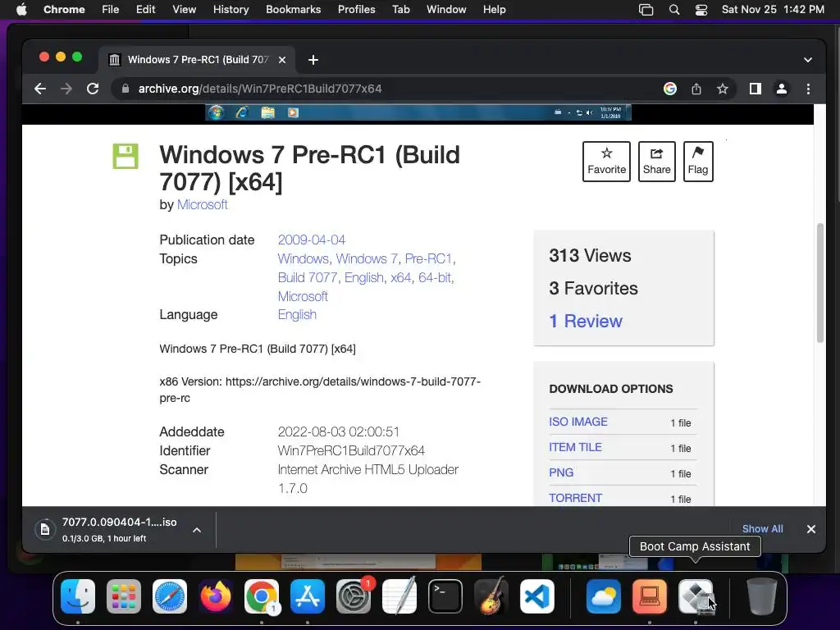Open publication date 2009-04-04 link
The height and width of the screenshot is (630, 840).
click(x=311, y=240)
